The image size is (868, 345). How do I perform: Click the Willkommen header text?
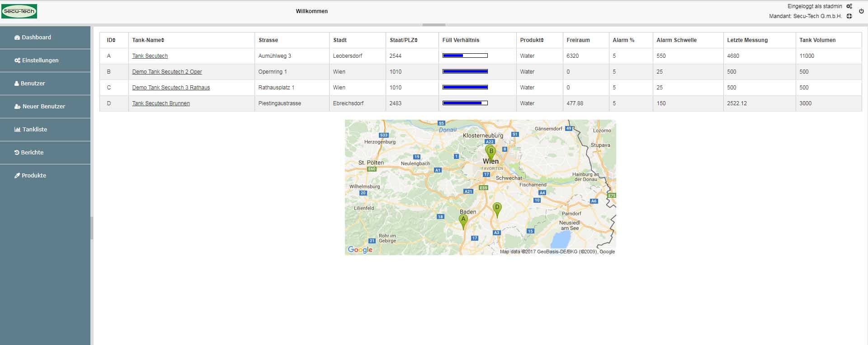312,11
